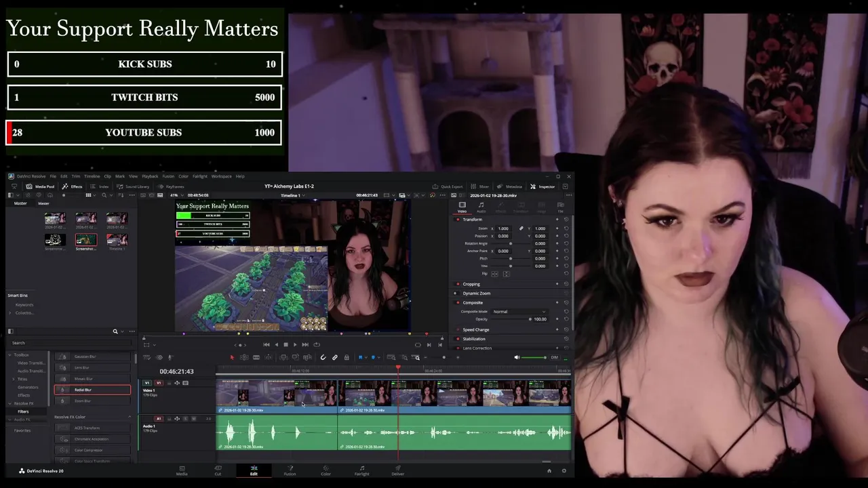The width and height of the screenshot is (868, 488).
Task: Select the Radial Blur effect
Action: (92, 390)
